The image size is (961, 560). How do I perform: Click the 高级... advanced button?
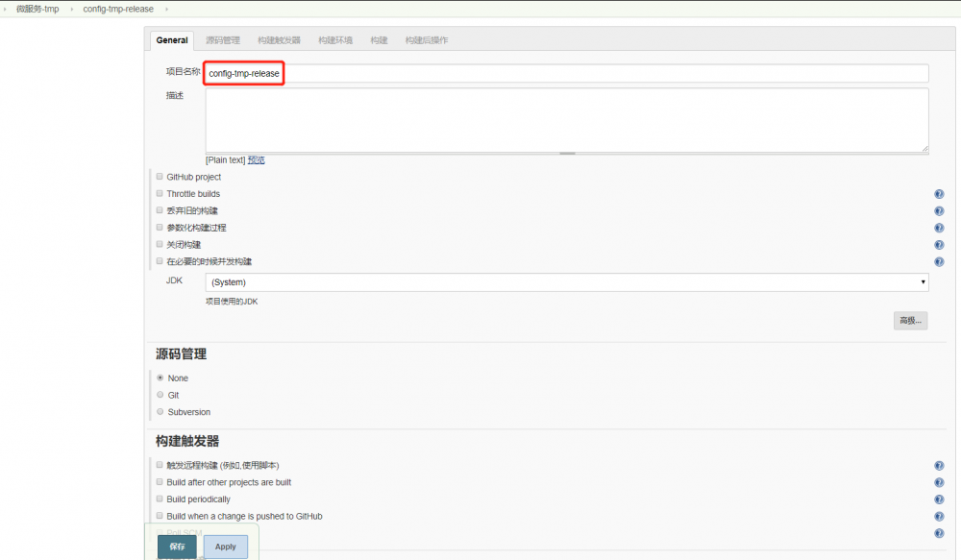pyautogui.click(x=910, y=321)
